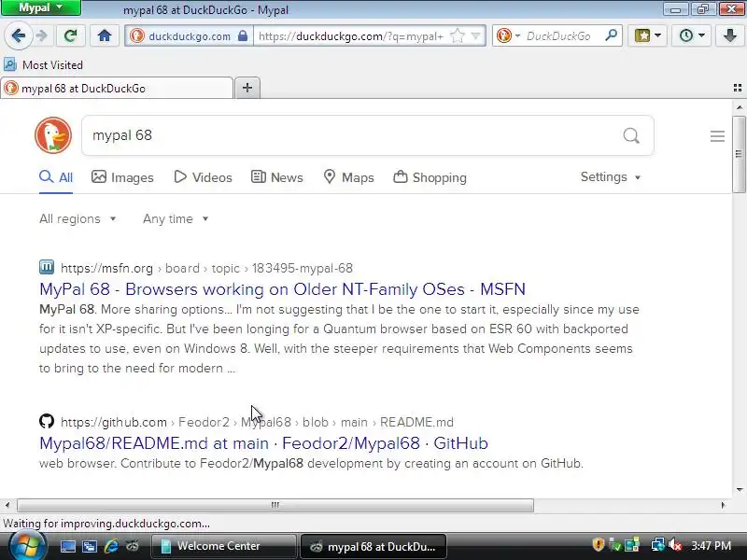Viewport: 747px width, 560px height.
Task: Click the MSFN favicon beside msfn.org URL
Action: click(x=47, y=267)
